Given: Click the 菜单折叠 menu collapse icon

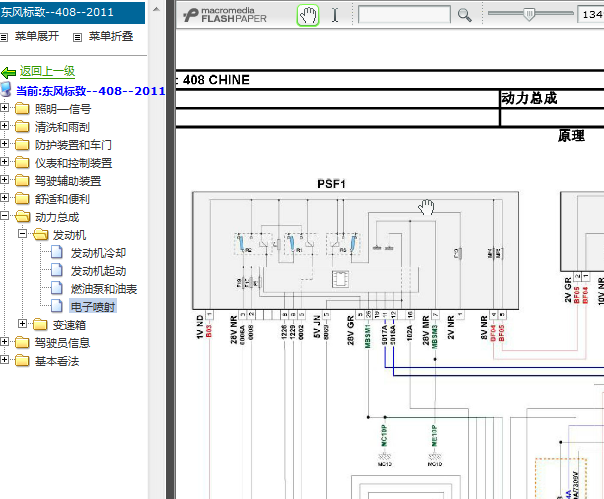Looking at the screenshot, I should tap(77, 37).
